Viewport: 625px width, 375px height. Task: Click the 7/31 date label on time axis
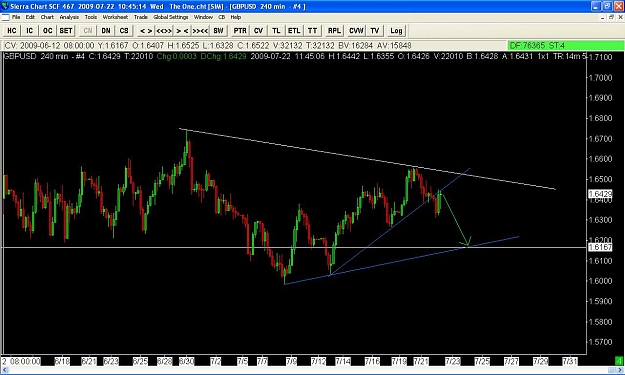point(570,361)
